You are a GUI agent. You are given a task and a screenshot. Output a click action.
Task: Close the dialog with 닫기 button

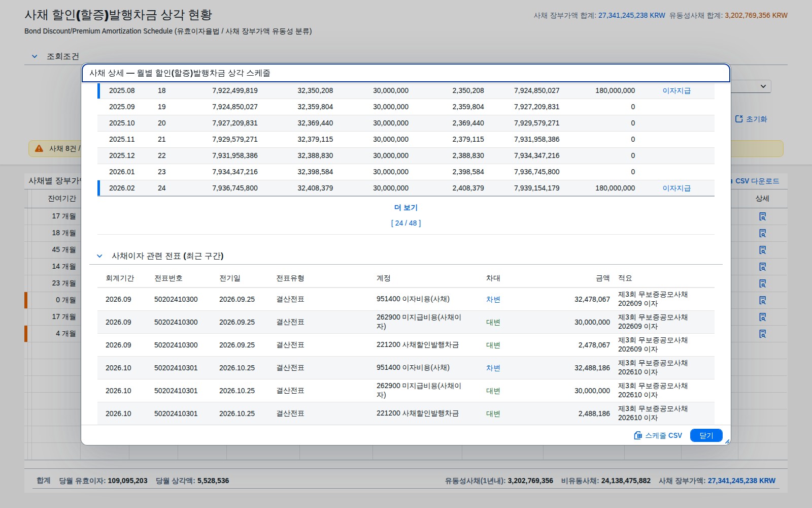(706, 435)
